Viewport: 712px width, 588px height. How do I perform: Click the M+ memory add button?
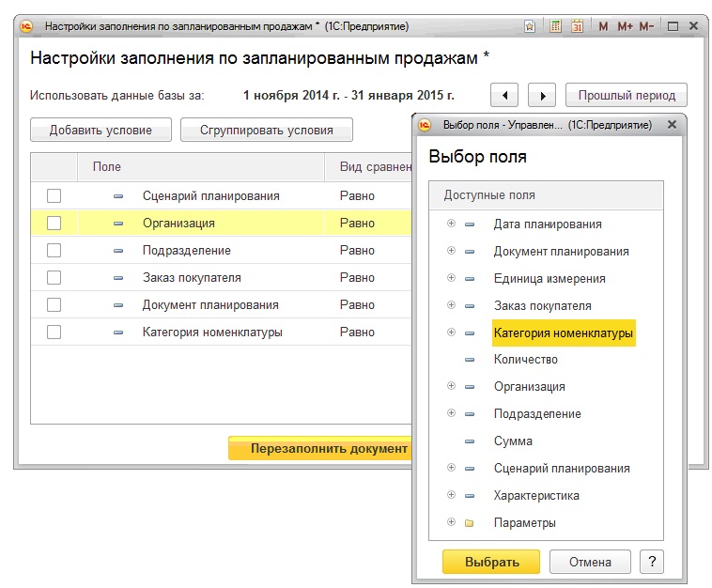625,26
